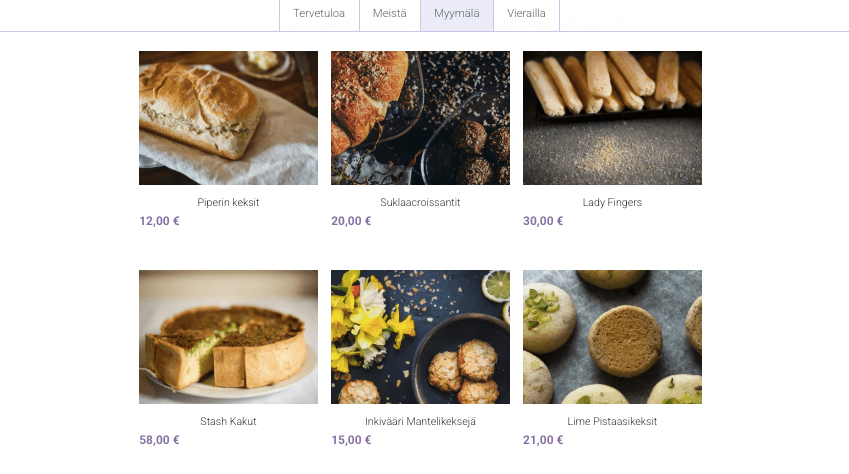Click the Suklaacroissantit title link
Viewport: 849px width, 474px height.
coord(420,202)
